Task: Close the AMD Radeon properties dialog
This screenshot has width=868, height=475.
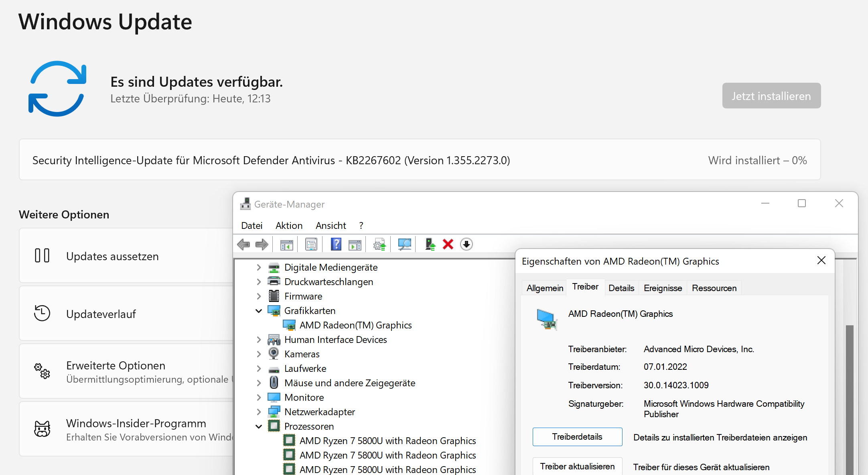Action: [x=821, y=261]
